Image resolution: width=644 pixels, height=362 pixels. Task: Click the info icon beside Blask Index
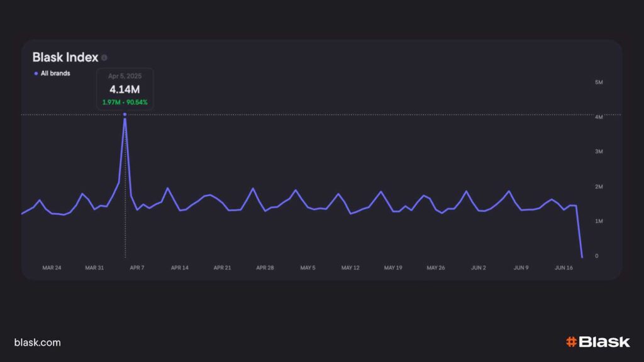point(104,58)
